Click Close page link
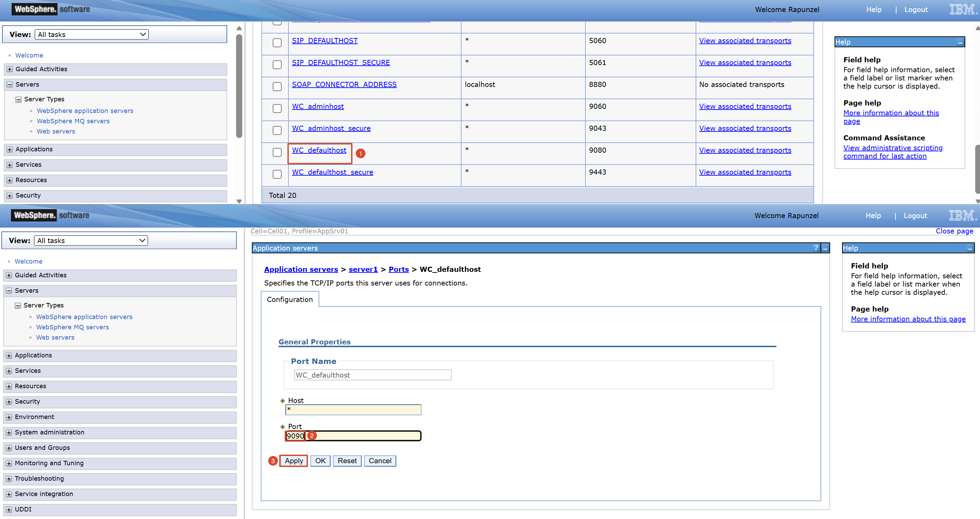980x519 pixels. tap(954, 231)
